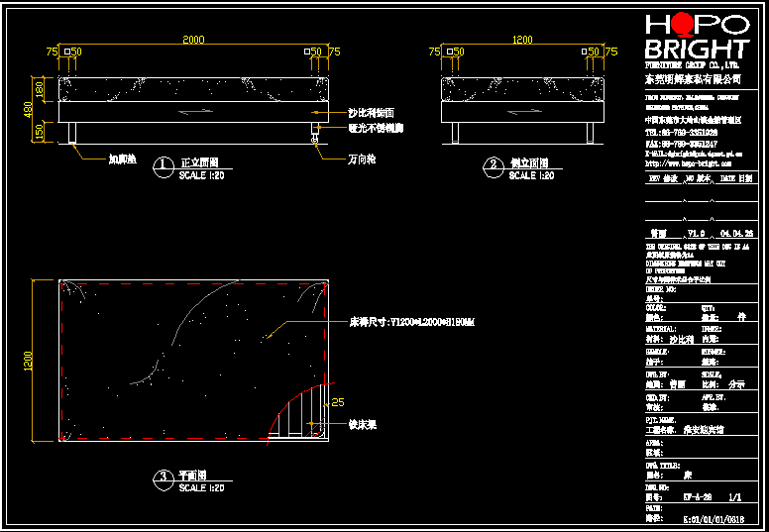Click SCALE 1:20 under the front elevation
769x532 pixels.
[201, 175]
